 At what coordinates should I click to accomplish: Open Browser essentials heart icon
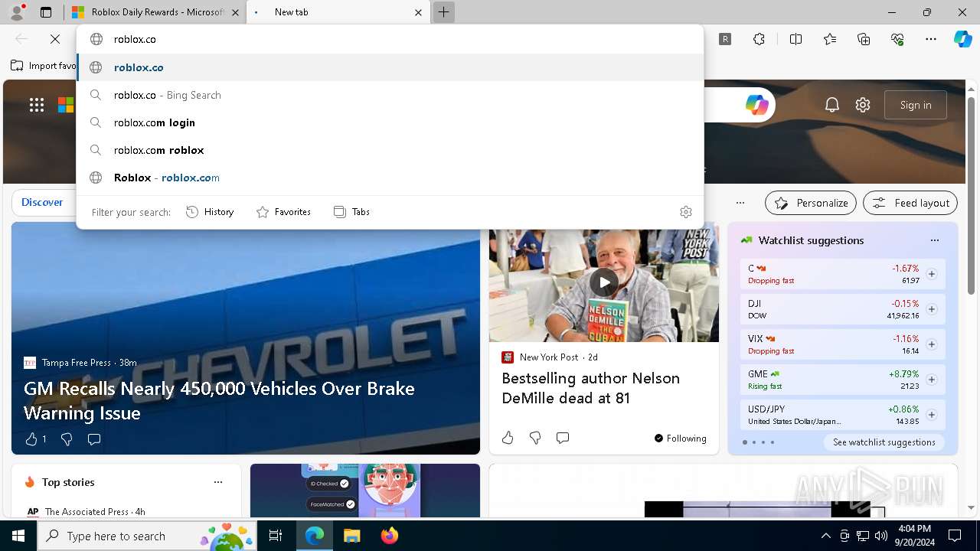click(x=897, y=39)
